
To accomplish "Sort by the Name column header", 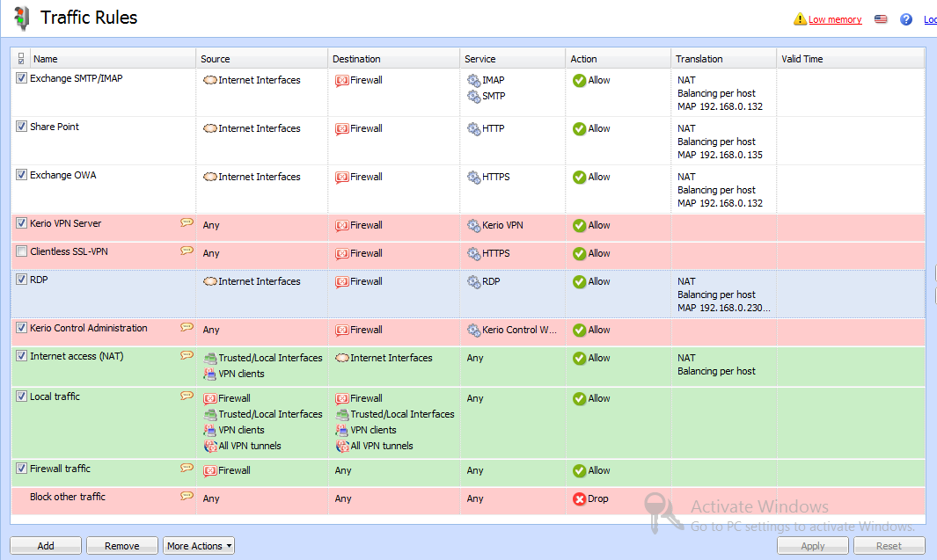I will click(113, 59).
